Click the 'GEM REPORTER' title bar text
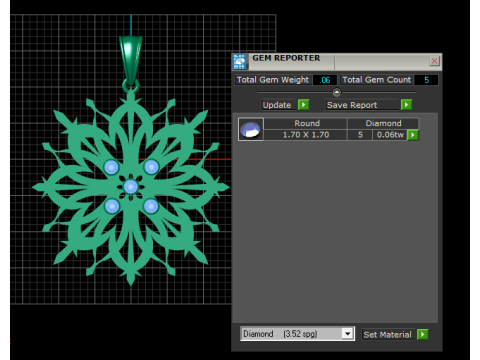480x360 pixels. (286, 58)
